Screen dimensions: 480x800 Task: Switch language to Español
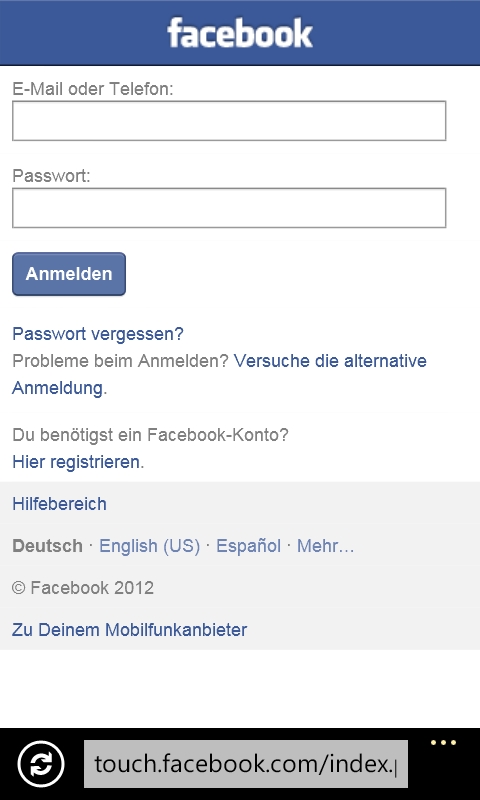pyautogui.click(x=248, y=546)
